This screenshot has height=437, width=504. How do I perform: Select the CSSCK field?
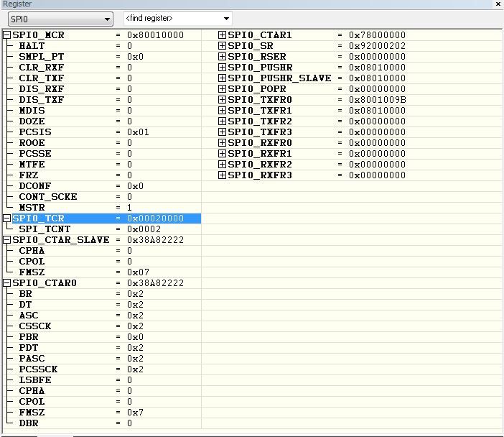[x=35, y=326]
